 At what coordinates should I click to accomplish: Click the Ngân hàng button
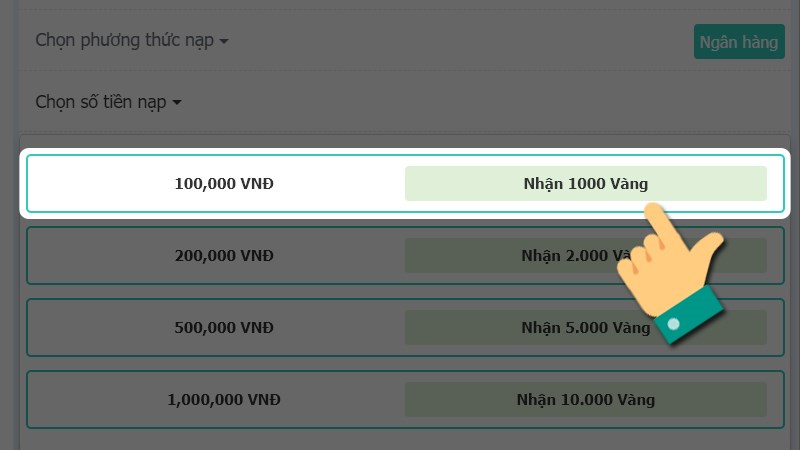pos(739,41)
